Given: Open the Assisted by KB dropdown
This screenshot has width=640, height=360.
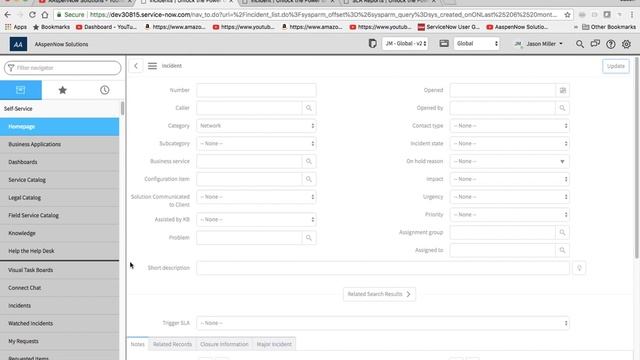Looking at the screenshot, I should (x=256, y=220).
